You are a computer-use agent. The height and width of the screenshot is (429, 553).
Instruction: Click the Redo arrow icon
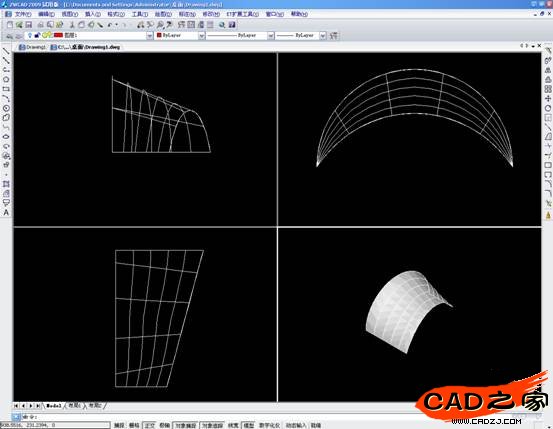[124, 25]
